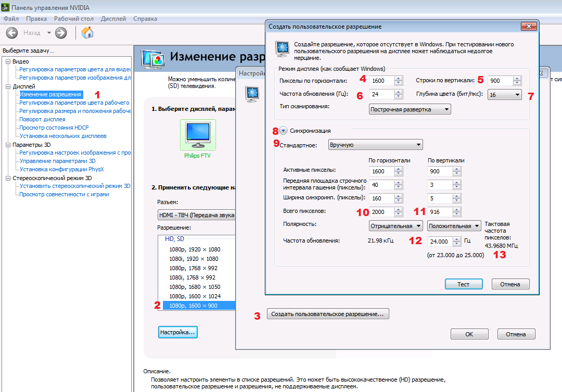Open the Файл menu
Image resolution: width=562 pixels, height=392 pixels.
pos(11,19)
